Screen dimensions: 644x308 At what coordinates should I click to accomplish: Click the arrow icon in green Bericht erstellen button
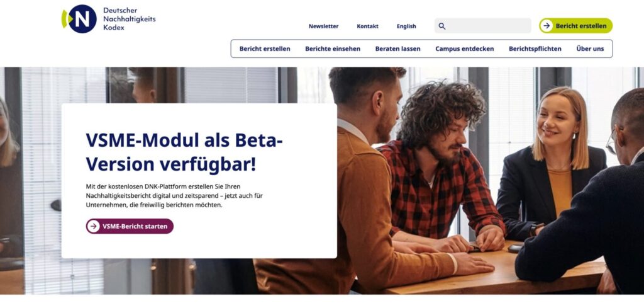coord(547,26)
